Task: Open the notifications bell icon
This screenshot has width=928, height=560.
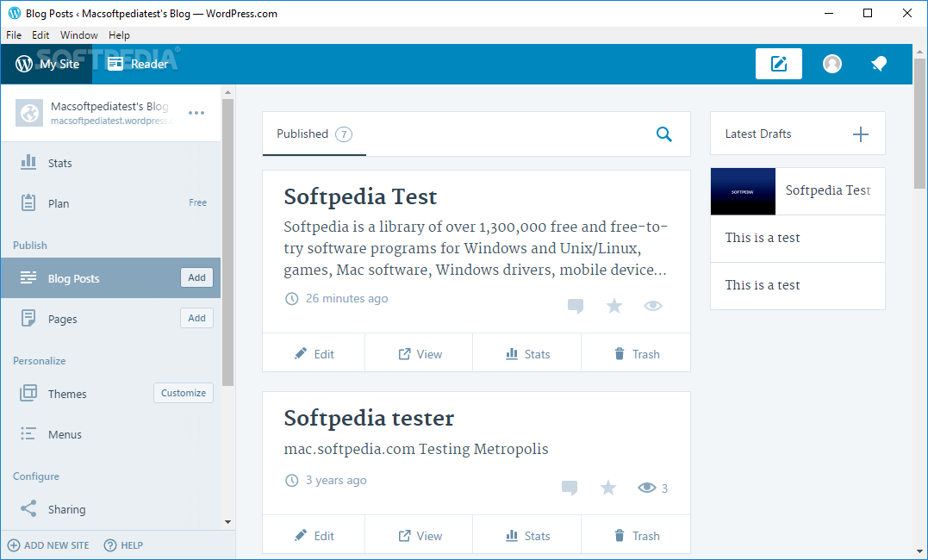Action: click(x=879, y=64)
